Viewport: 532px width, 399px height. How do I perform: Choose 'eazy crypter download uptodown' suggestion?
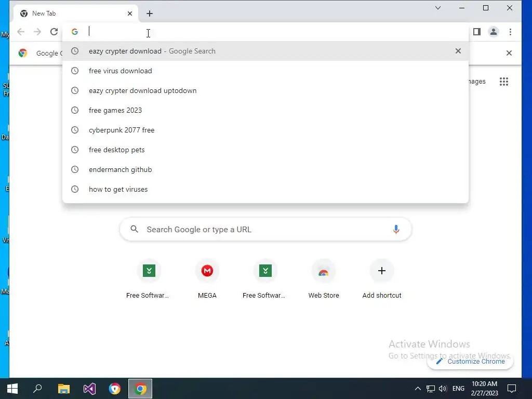pos(265,90)
